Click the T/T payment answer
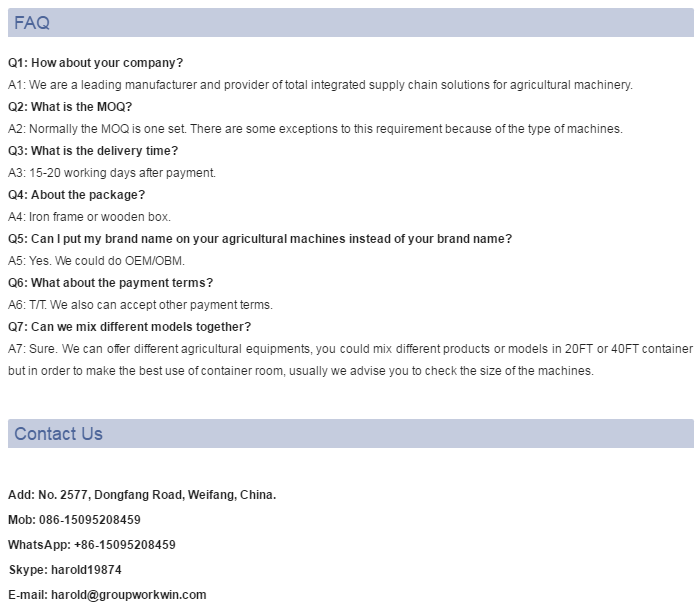The height and width of the screenshot is (607, 699). (140, 305)
